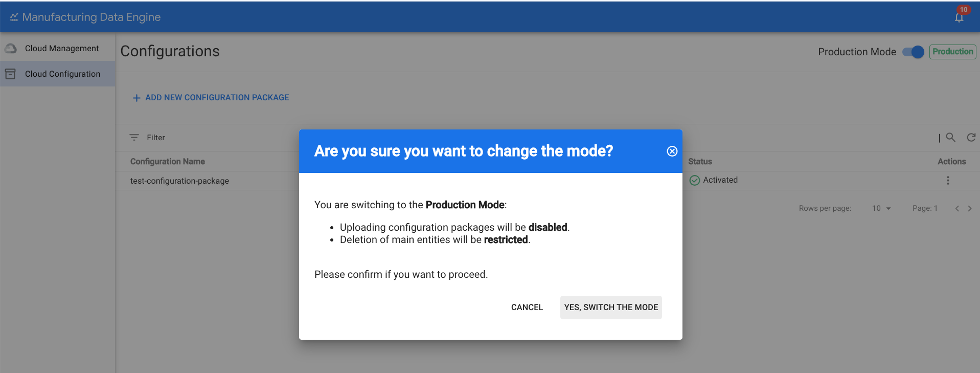Screen dimensions: 980x373
Task: Toggle the Production Mode switch
Action: click(913, 52)
